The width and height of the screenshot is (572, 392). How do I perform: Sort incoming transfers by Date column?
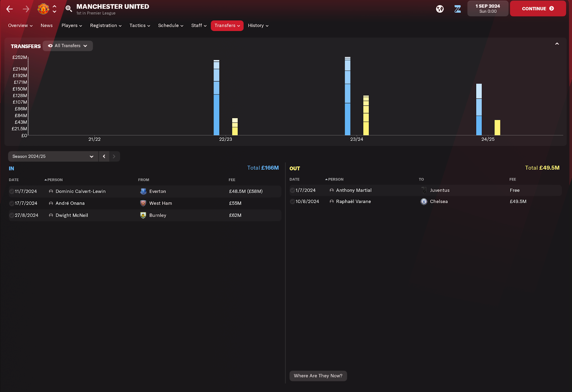point(14,180)
